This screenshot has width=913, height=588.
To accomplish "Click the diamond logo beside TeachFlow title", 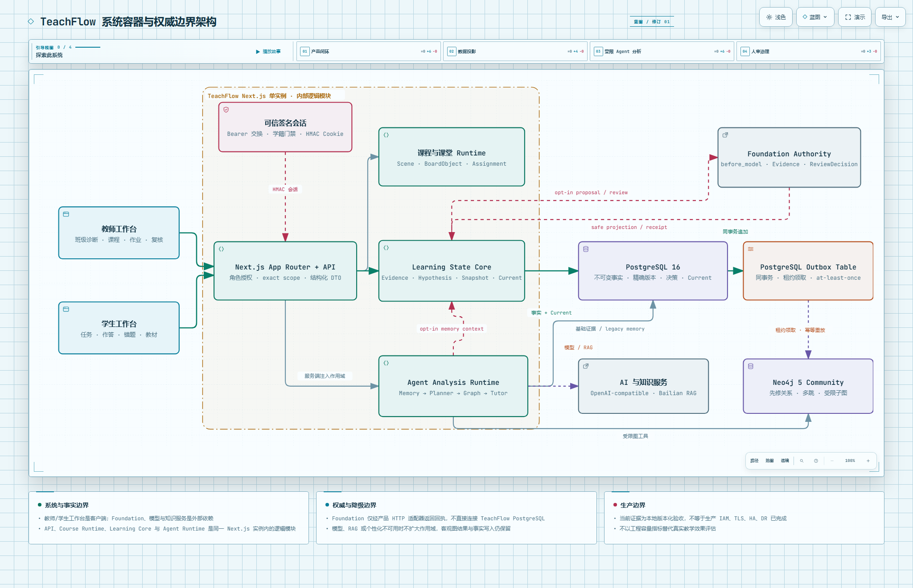I will click(31, 21).
